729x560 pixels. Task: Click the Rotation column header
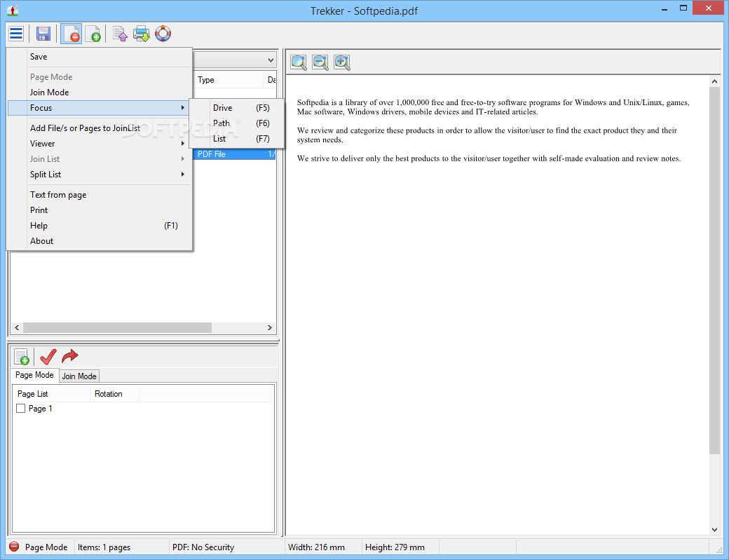click(x=114, y=394)
